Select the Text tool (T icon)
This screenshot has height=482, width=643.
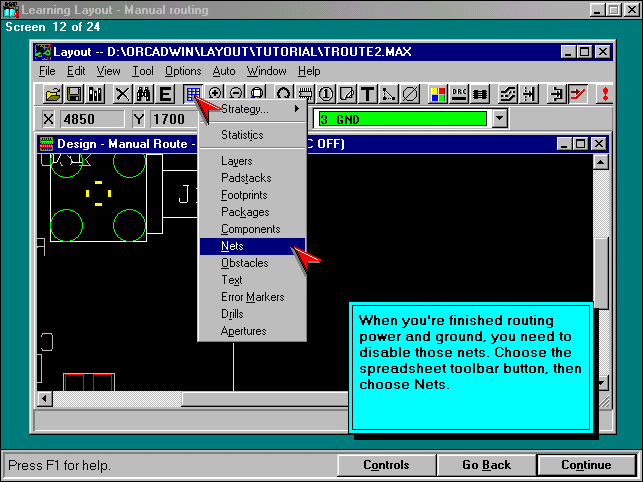368,94
